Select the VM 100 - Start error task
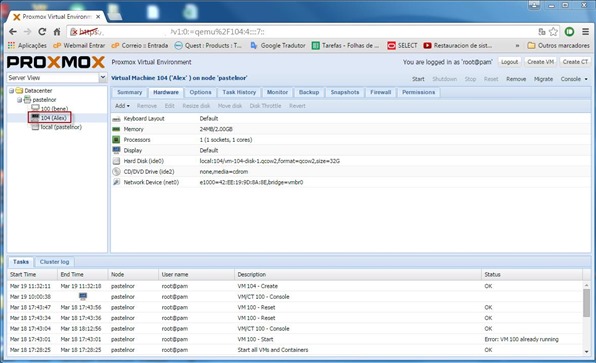 295,339
